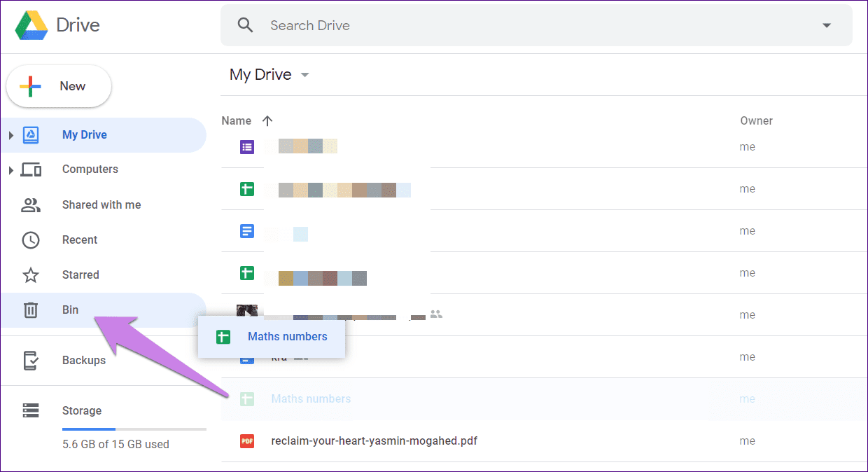Open Shared with me
This screenshot has width=868, height=472.
tap(101, 204)
